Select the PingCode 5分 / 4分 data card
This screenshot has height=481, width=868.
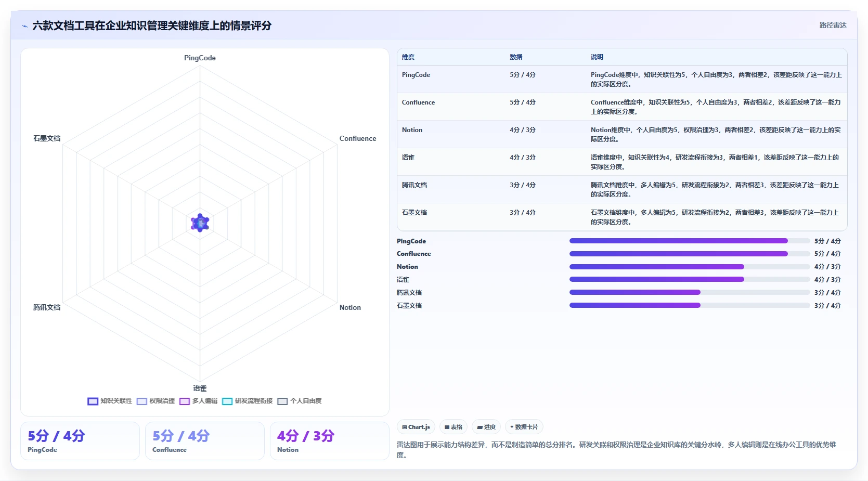pyautogui.click(x=80, y=441)
